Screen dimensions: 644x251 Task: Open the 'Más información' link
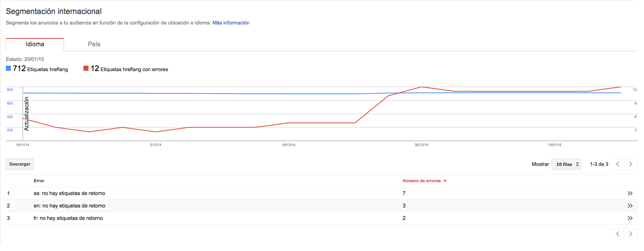[231, 23]
